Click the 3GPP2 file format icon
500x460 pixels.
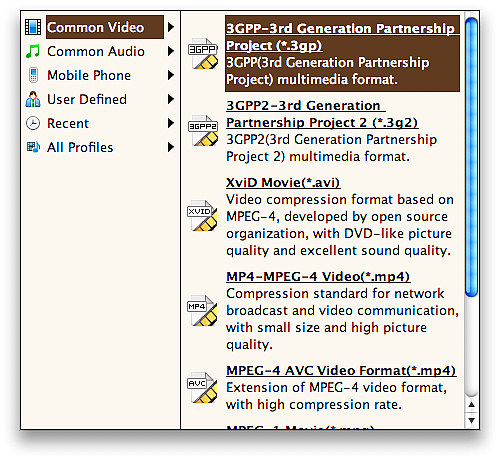(203, 131)
